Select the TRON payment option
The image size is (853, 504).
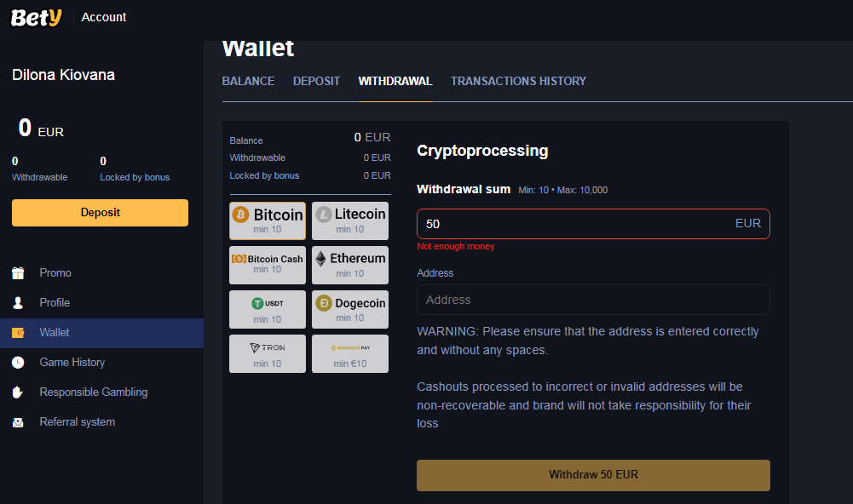click(x=268, y=353)
